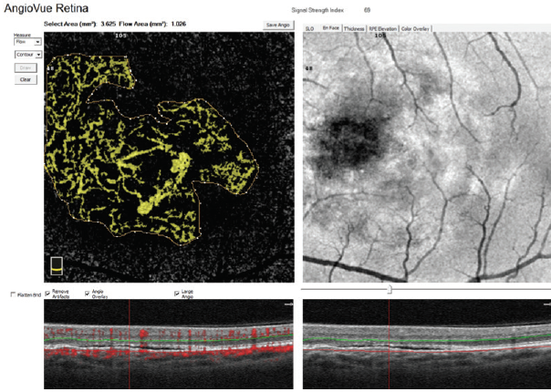Click the top-right marker on right B-scan
Image resolution: width=551 pixels, height=392 pixels.
pos(546,304)
